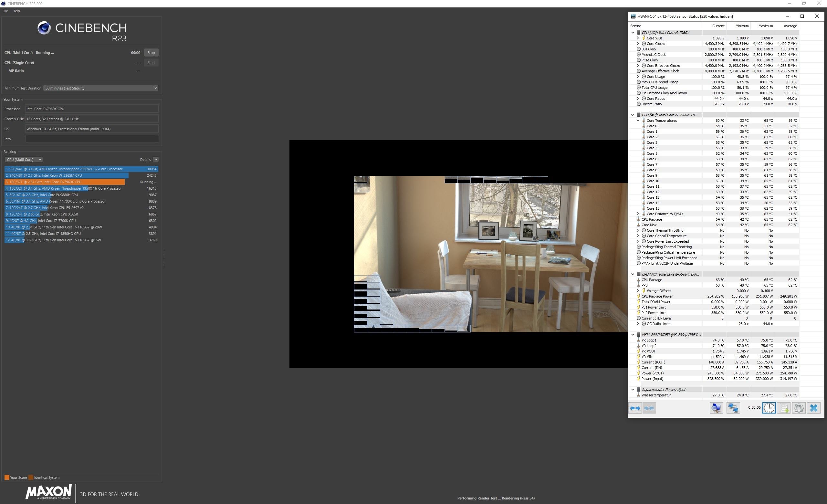827x504 pixels.
Task: Open the File menu
Action: [5, 11]
